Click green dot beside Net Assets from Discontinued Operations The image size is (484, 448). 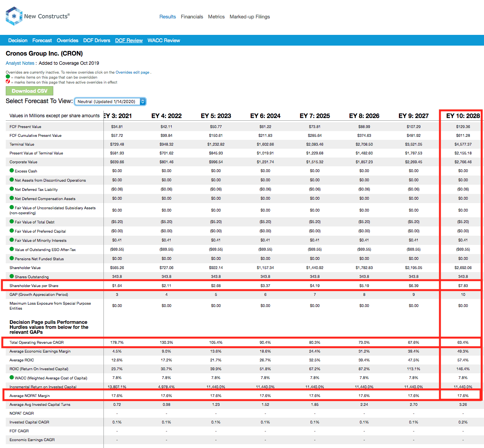tap(11, 180)
